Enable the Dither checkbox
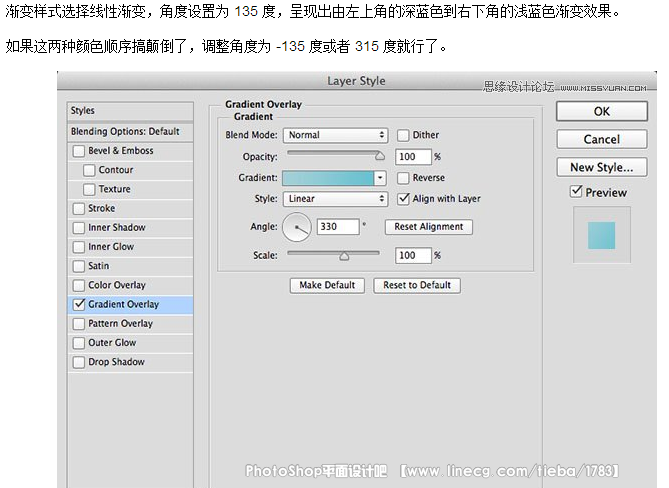Image resolution: width=669 pixels, height=488 pixels. (403, 135)
